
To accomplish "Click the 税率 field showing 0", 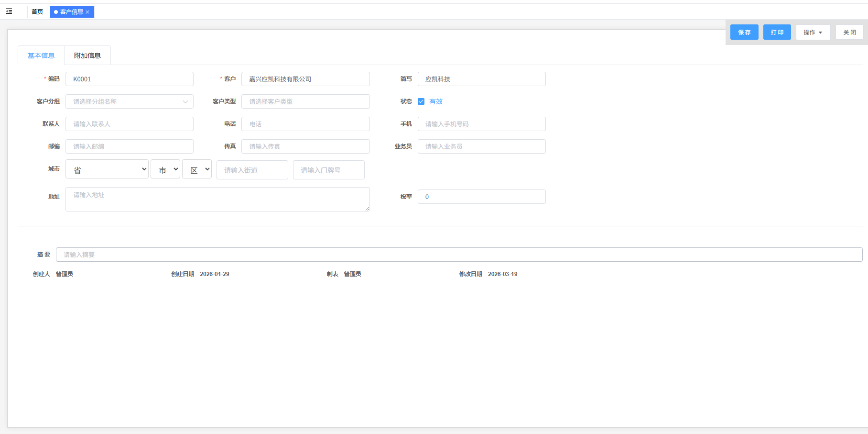I will [x=481, y=197].
